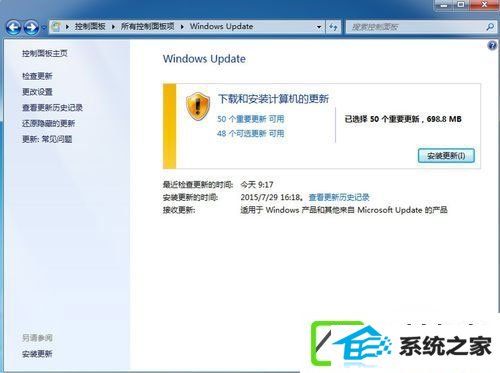Close the Windows Update window
Screen dimensions: 500x373
coord(485,5)
